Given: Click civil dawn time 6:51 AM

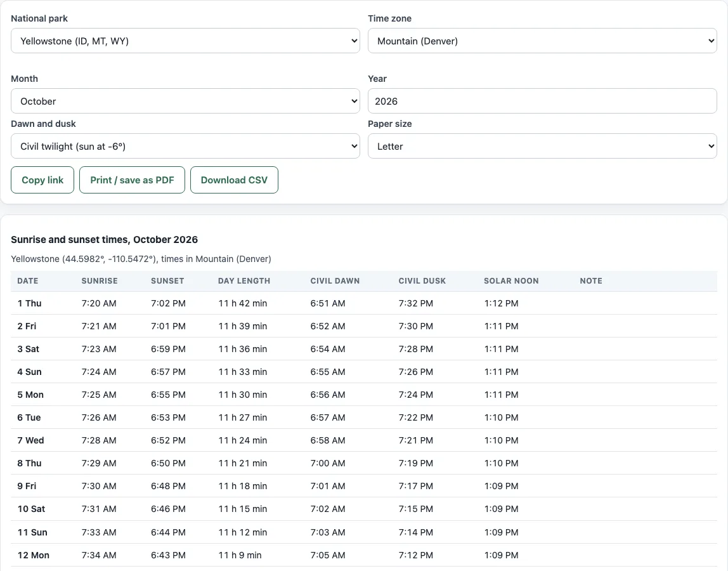Looking at the screenshot, I should (x=328, y=303).
